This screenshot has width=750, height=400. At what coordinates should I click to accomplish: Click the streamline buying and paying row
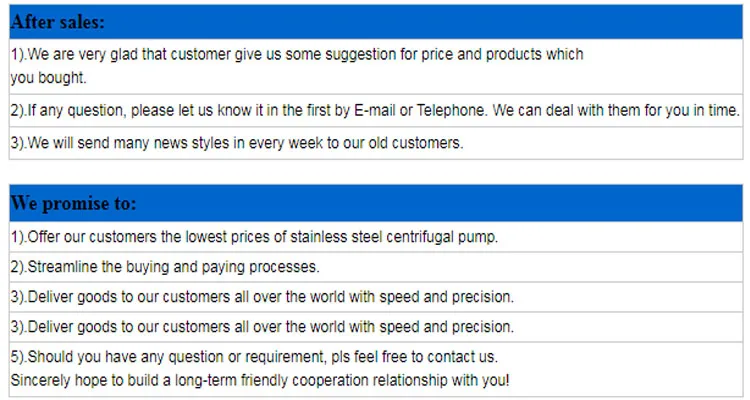tap(165, 267)
